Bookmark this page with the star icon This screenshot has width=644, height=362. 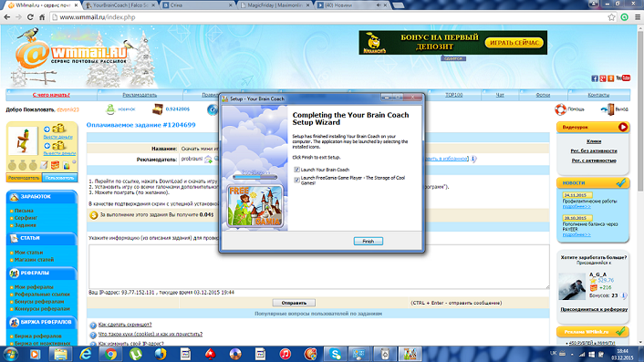611,17
